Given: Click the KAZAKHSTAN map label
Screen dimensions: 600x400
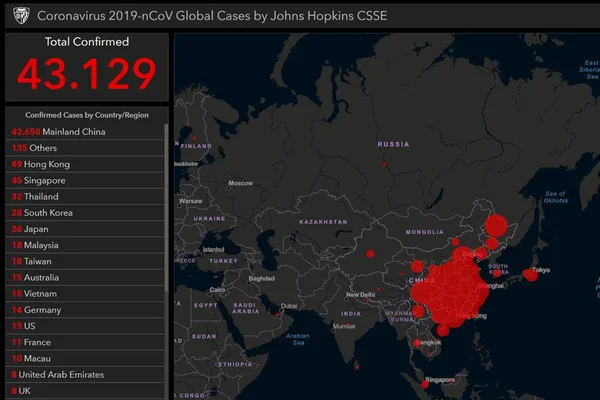Looking at the screenshot, I should pyautogui.click(x=323, y=222).
